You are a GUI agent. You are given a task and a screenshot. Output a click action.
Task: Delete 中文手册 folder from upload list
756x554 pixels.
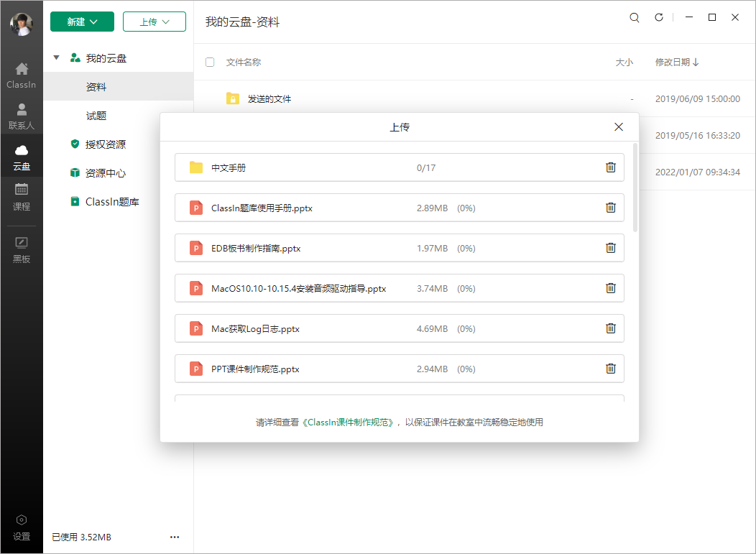click(610, 167)
